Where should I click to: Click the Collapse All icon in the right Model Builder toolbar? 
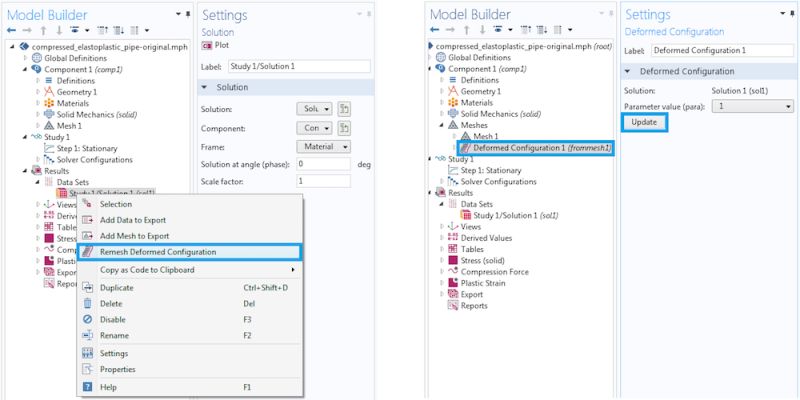tap(524, 30)
